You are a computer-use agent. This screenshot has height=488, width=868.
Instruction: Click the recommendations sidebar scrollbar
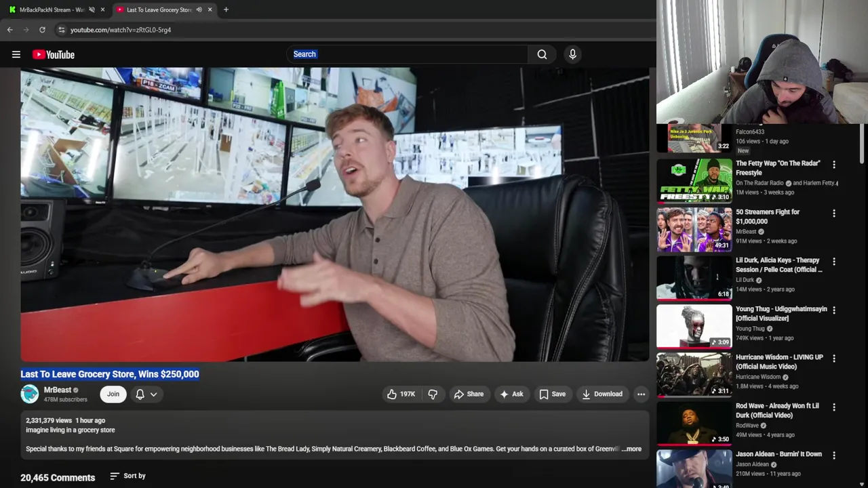[x=863, y=144]
